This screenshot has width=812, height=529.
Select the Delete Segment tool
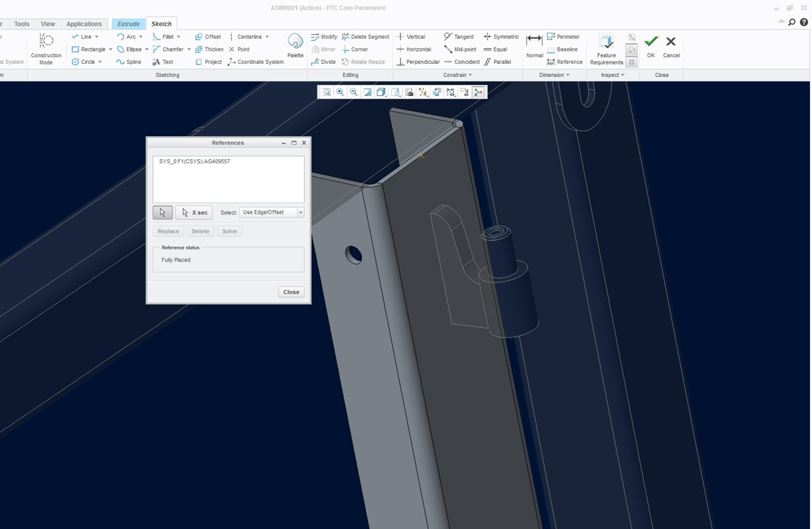pyautogui.click(x=365, y=37)
